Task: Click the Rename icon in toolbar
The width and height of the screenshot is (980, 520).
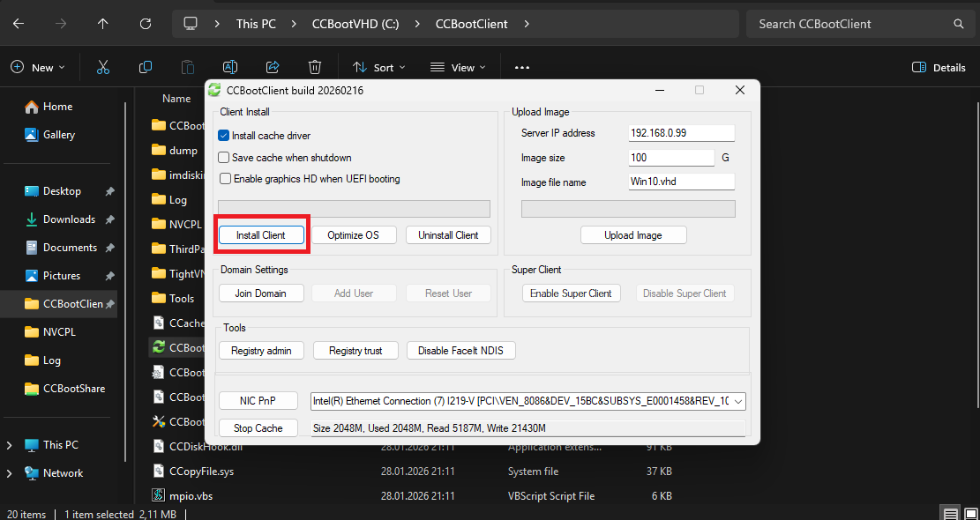Action: (x=230, y=67)
